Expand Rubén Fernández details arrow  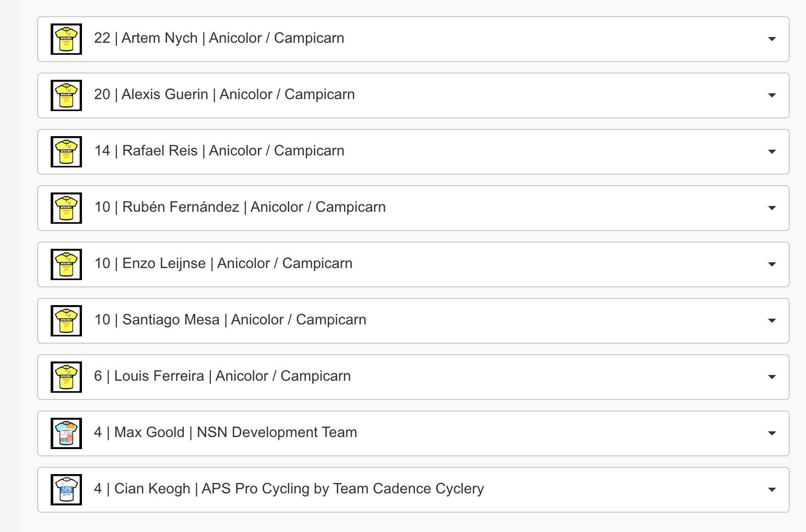pyautogui.click(x=772, y=208)
